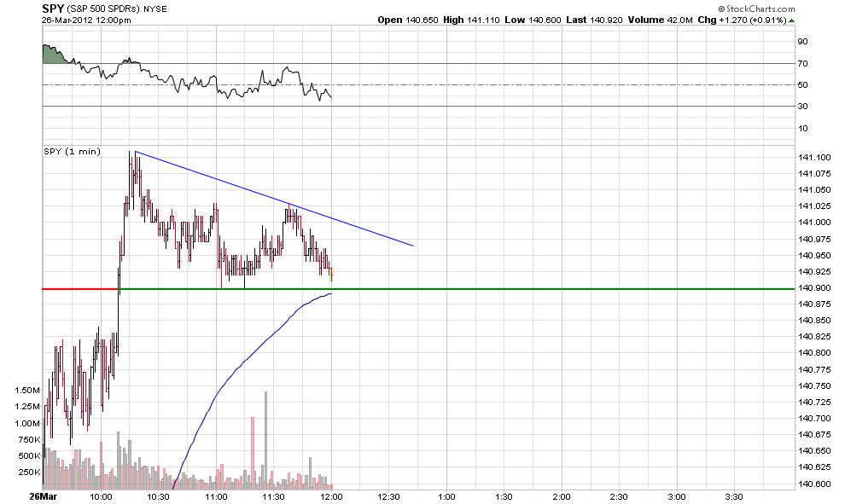
Task: Click the 140.975 price axis label
Action: point(814,239)
